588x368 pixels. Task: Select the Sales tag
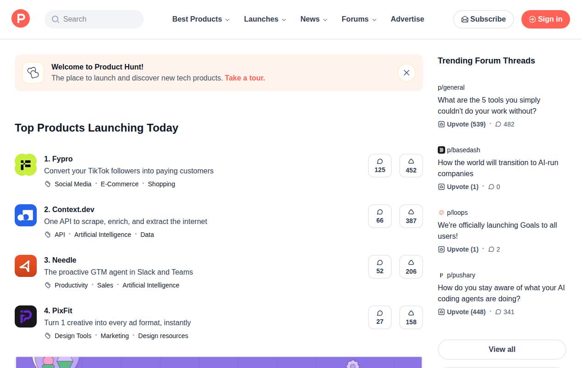(x=105, y=285)
